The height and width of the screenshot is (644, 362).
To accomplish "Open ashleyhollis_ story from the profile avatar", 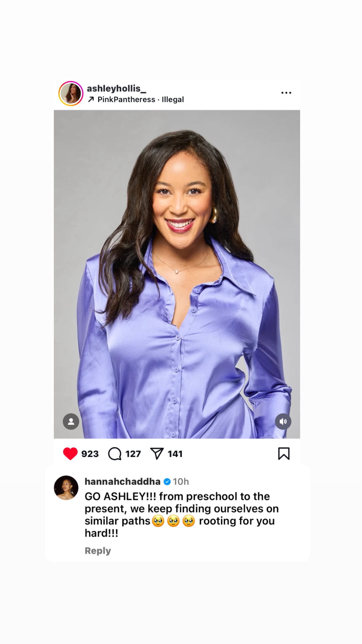I will coord(71,93).
